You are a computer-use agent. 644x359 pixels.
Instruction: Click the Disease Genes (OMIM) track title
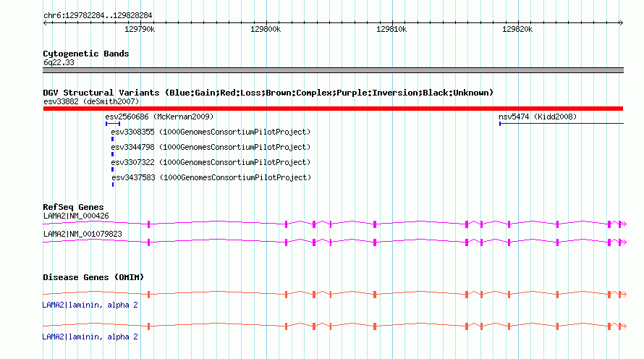click(x=93, y=277)
